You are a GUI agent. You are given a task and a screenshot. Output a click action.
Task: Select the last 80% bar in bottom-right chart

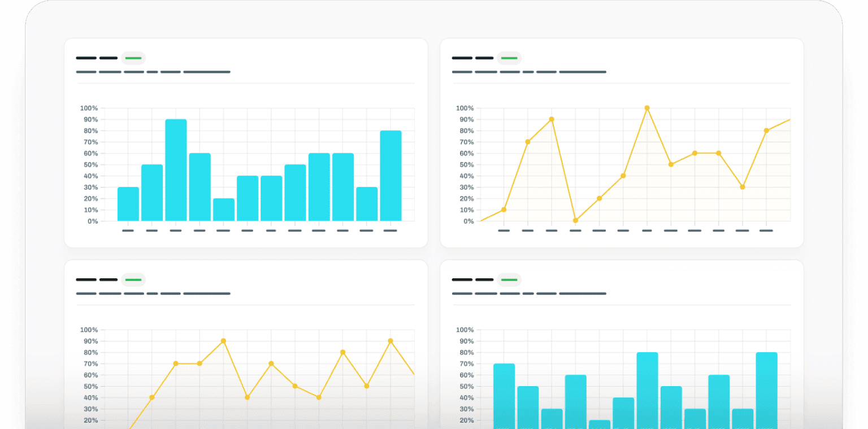click(767, 389)
